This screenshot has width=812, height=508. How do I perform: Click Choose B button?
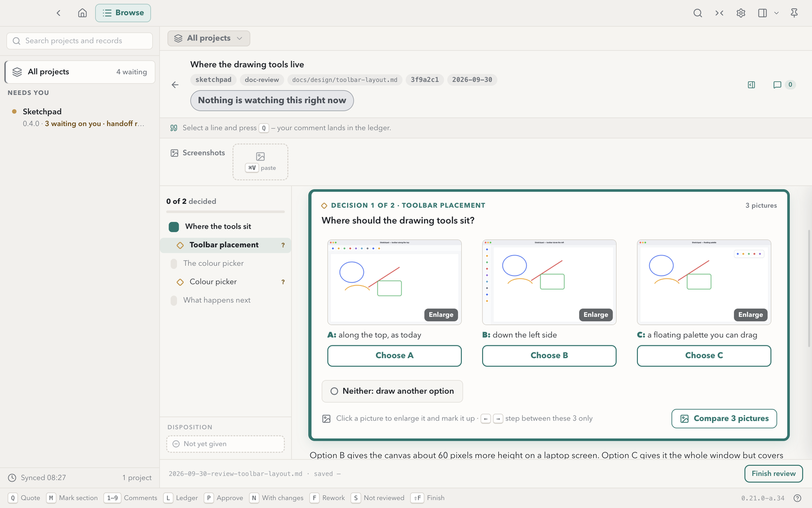pos(549,356)
